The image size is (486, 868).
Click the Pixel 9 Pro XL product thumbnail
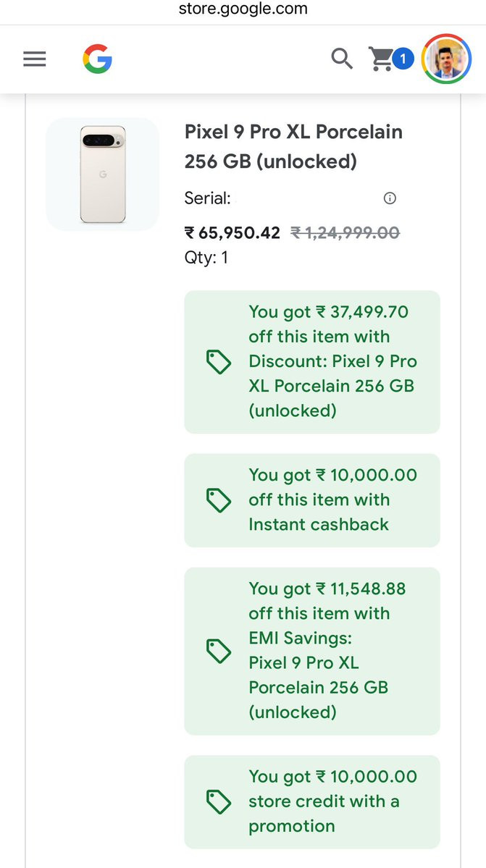point(102,174)
